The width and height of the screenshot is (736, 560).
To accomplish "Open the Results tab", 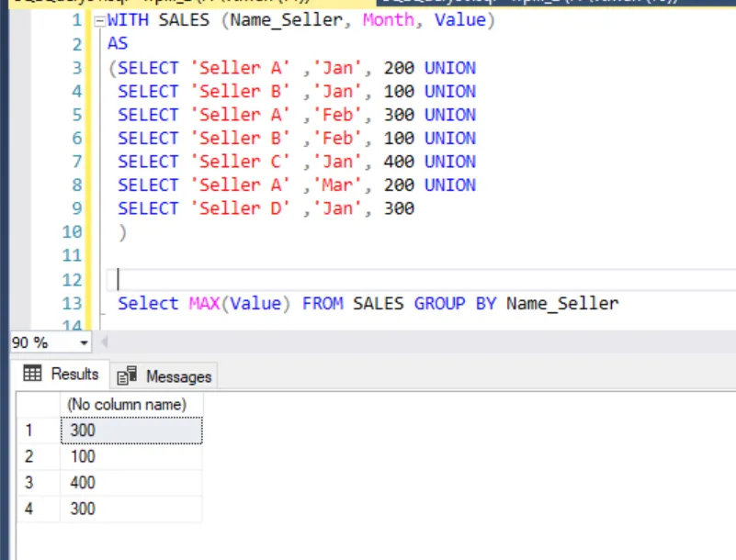I will (x=61, y=375).
